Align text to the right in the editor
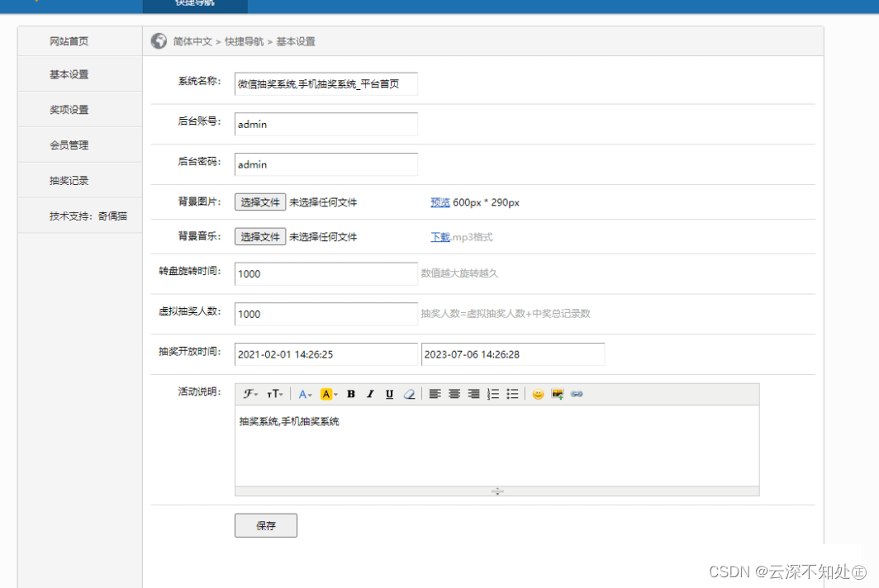This screenshot has width=879, height=588. pyautogui.click(x=473, y=394)
